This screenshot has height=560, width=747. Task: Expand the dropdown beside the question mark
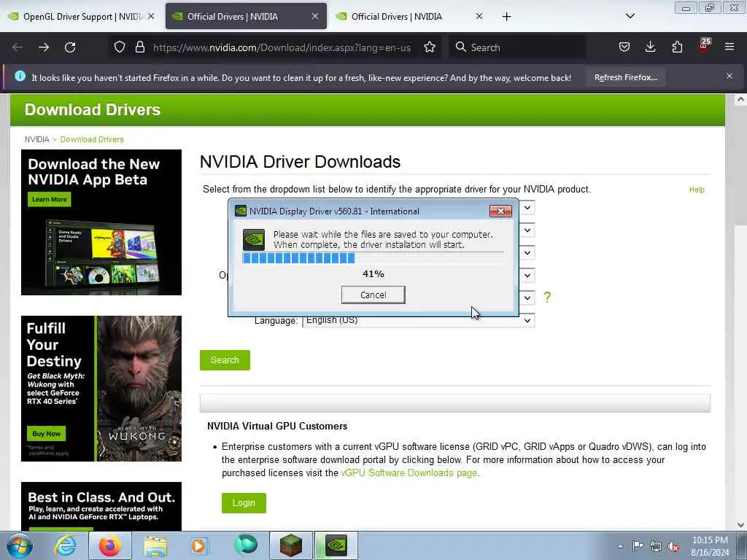point(527,297)
